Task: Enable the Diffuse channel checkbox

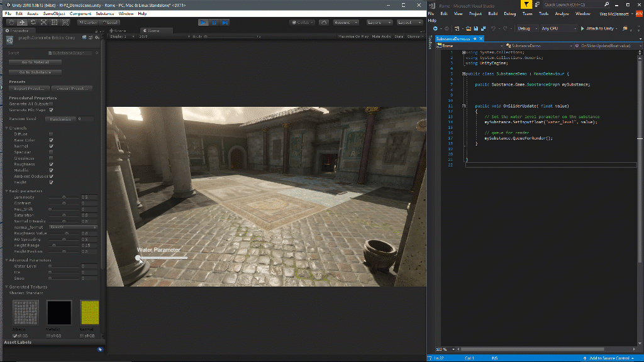Action: 51,134
